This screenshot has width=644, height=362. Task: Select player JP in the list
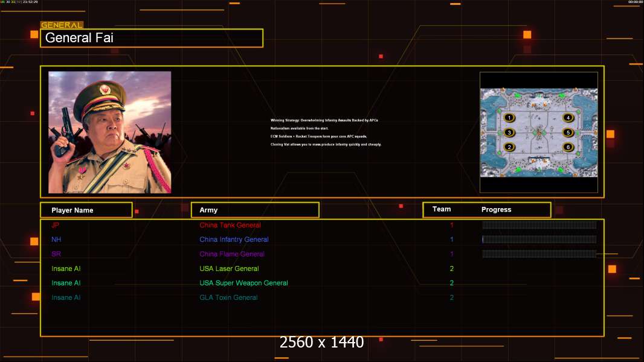tap(56, 225)
